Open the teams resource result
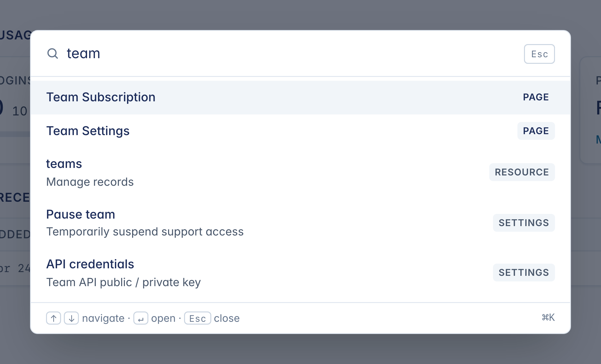 pos(64,164)
